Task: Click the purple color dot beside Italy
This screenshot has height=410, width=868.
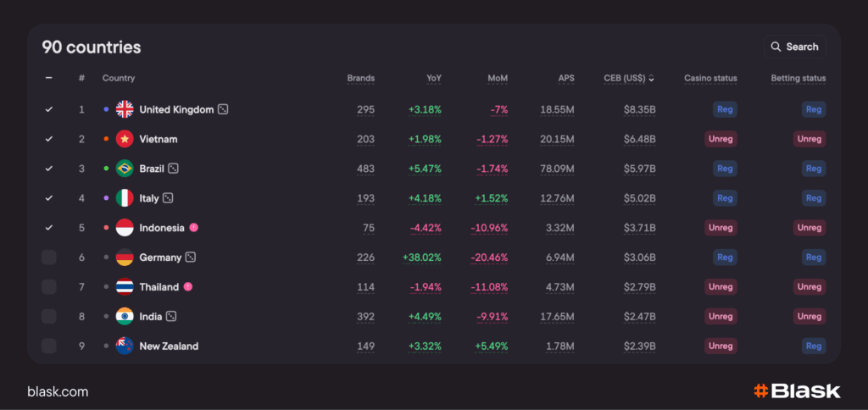Action: [x=106, y=198]
